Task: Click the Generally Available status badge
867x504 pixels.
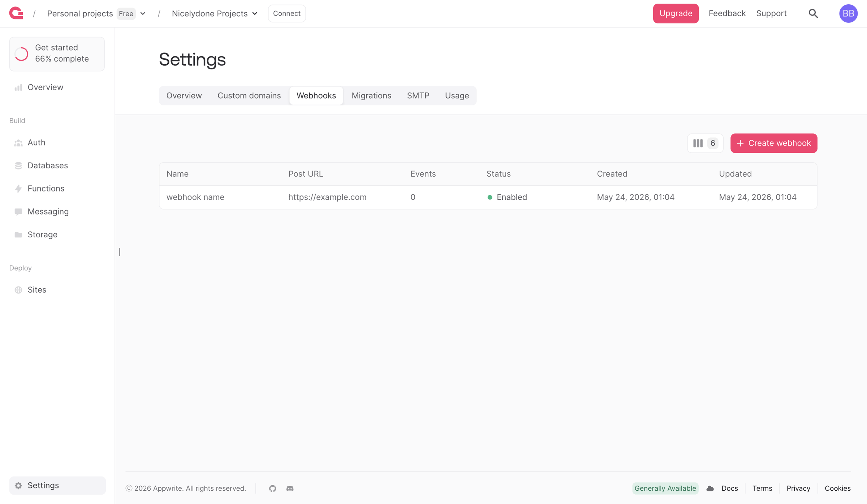Action: [665, 488]
